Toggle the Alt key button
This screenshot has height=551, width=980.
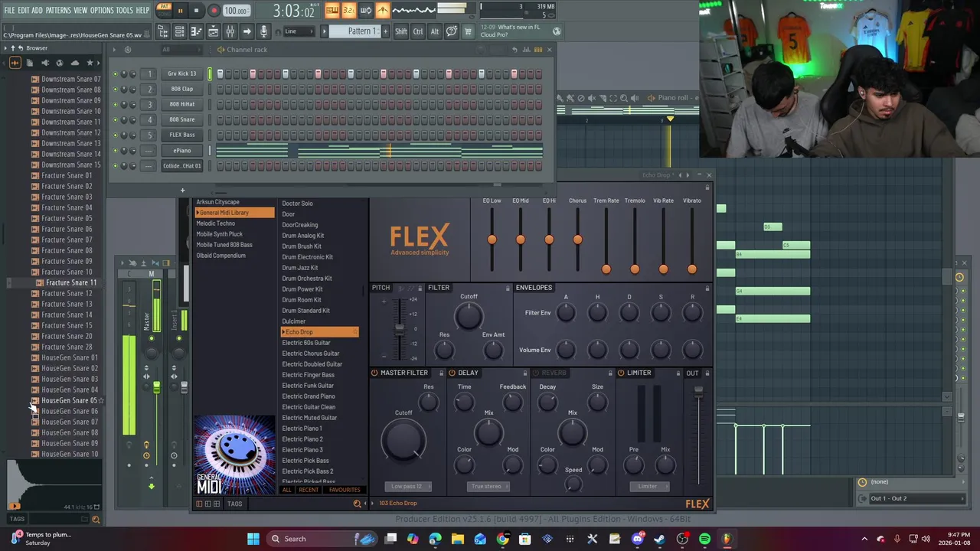pos(435,31)
